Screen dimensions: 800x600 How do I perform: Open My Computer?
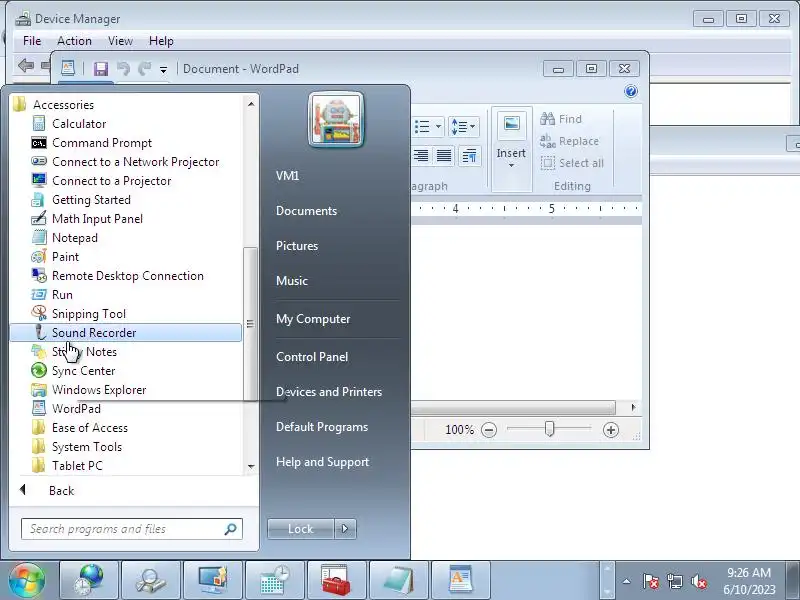(x=313, y=319)
